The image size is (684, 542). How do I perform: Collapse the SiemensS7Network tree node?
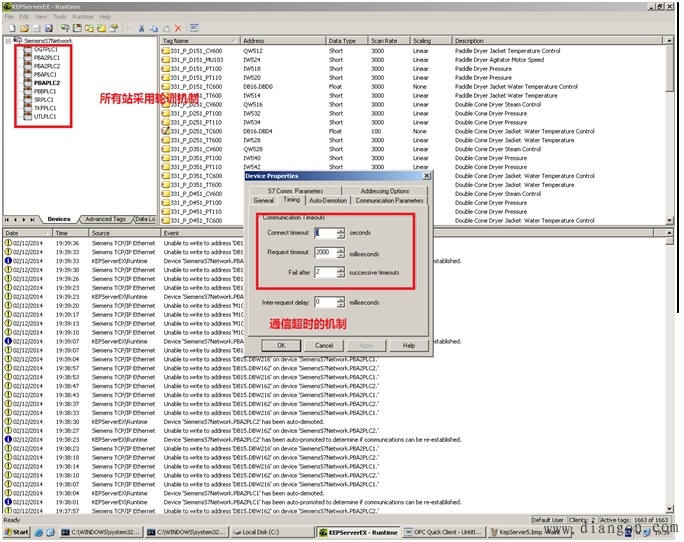point(8,41)
